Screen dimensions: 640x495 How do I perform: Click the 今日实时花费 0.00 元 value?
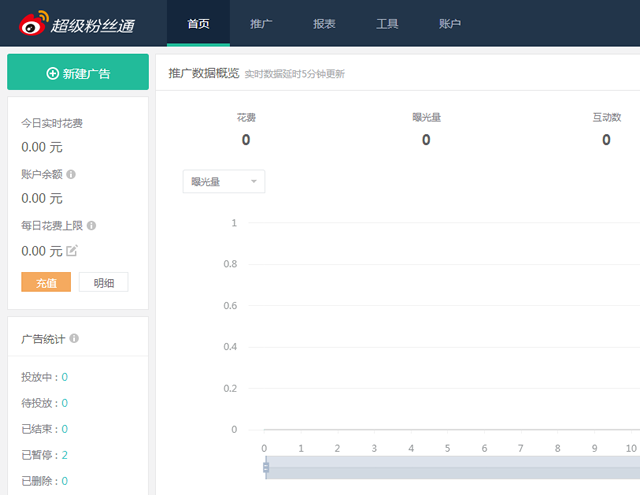point(42,147)
